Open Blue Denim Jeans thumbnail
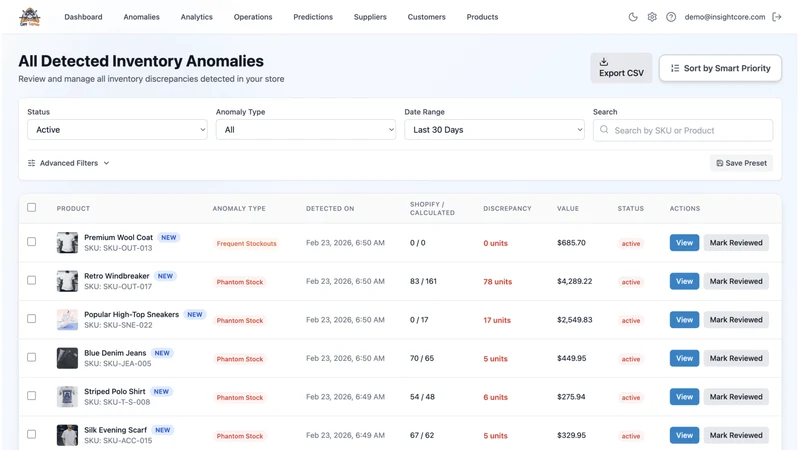The width and height of the screenshot is (800, 450). (67, 358)
